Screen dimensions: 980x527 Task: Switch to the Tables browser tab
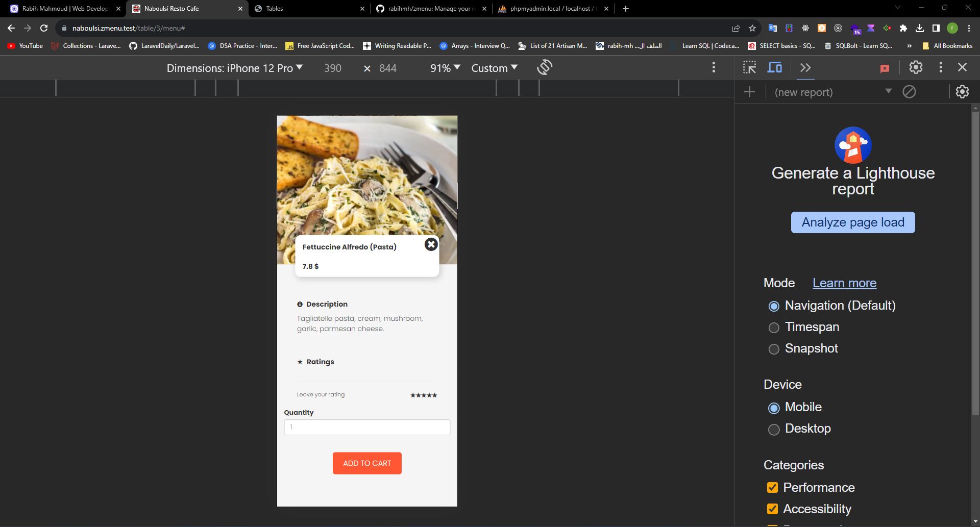point(309,9)
